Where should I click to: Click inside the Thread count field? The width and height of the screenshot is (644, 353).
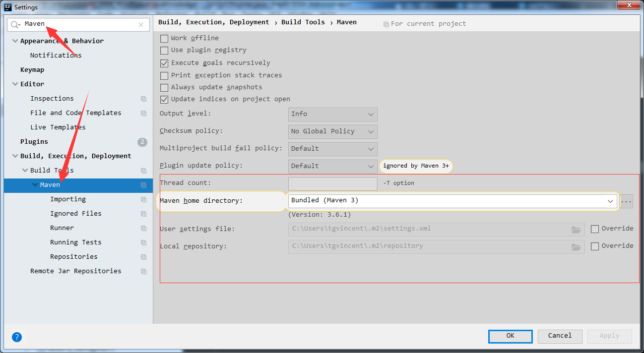point(332,183)
